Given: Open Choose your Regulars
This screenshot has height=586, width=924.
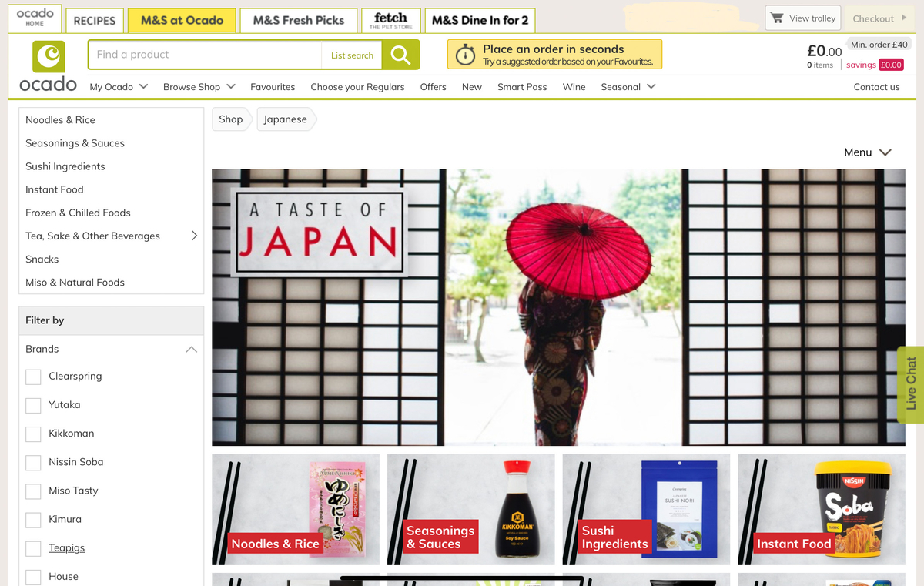Looking at the screenshot, I should [x=357, y=87].
